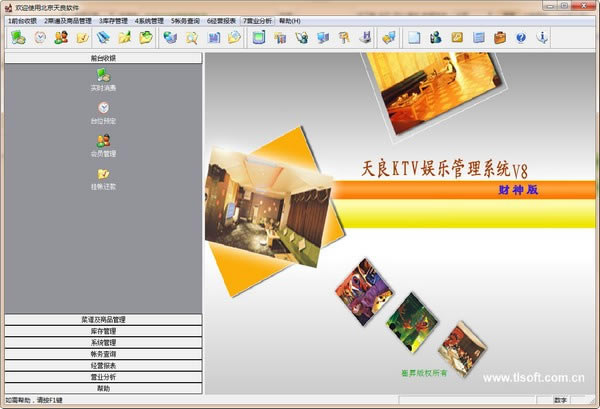Image resolution: width=600 pixels, height=409 pixels.
Task: Click the 营业分析 sidebar button
Action: [x=103, y=377]
